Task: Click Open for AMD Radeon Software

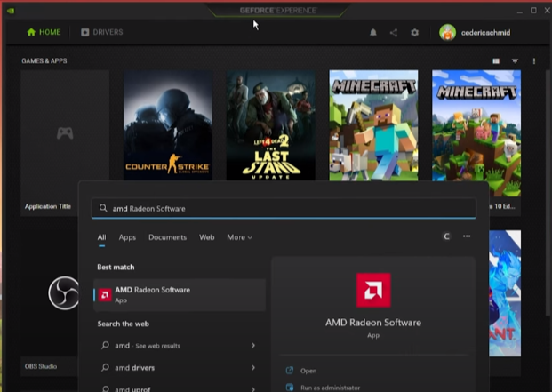Action: click(x=308, y=371)
